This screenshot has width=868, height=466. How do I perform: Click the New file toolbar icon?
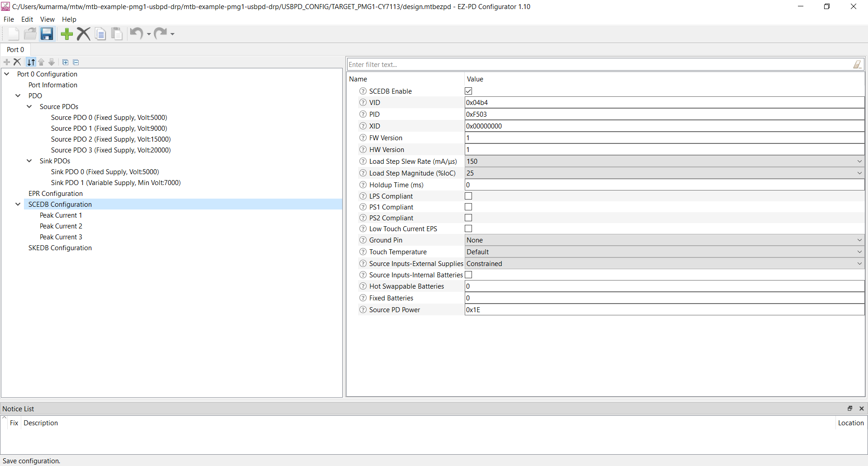point(14,34)
